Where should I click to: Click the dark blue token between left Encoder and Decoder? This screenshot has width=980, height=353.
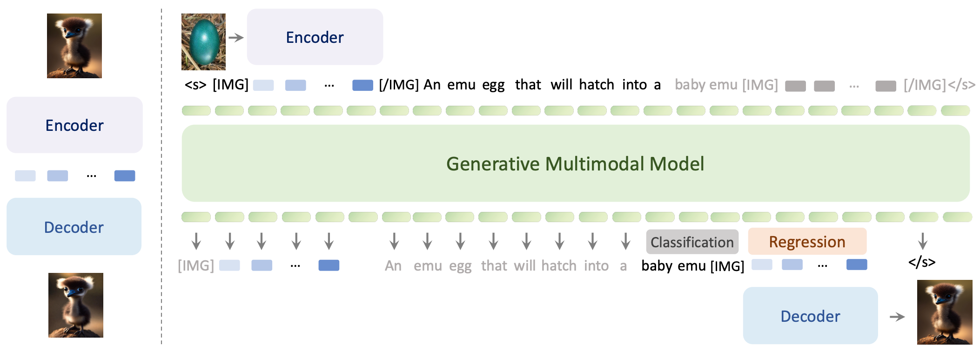(x=125, y=176)
